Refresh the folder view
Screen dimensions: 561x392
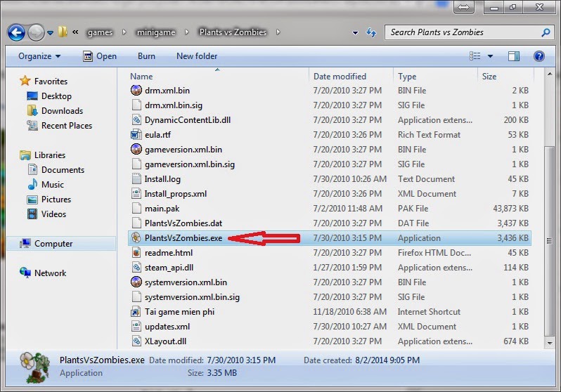(371, 32)
